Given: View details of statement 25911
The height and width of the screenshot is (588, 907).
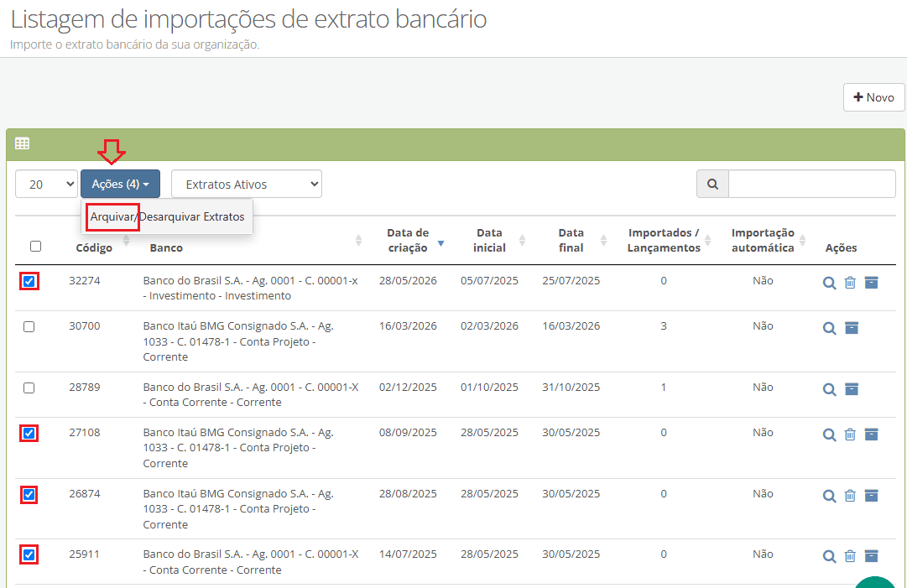Looking at the screenshot, I should (x=830, y=556).
